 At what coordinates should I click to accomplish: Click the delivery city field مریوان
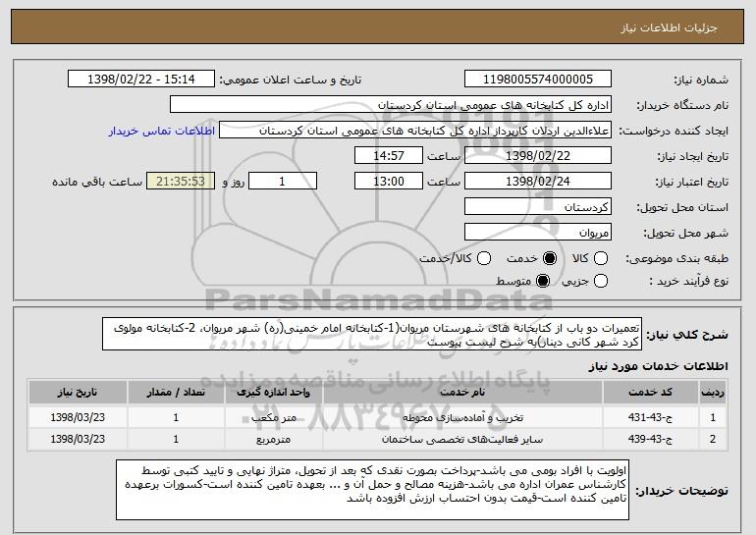(x=538, y=233)
